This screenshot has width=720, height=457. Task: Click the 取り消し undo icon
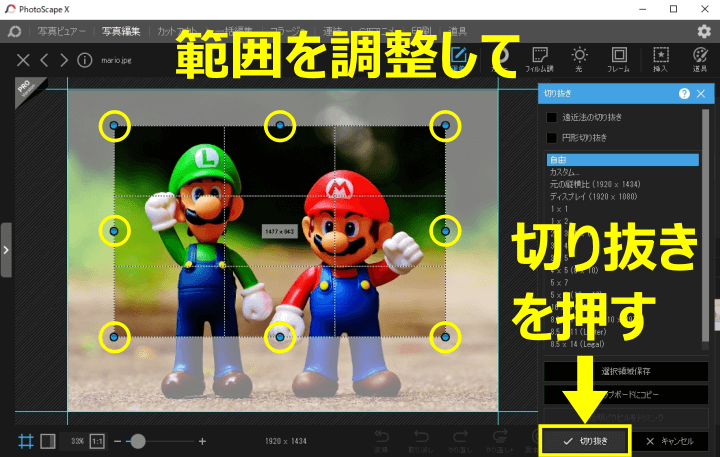coord(420,441)
